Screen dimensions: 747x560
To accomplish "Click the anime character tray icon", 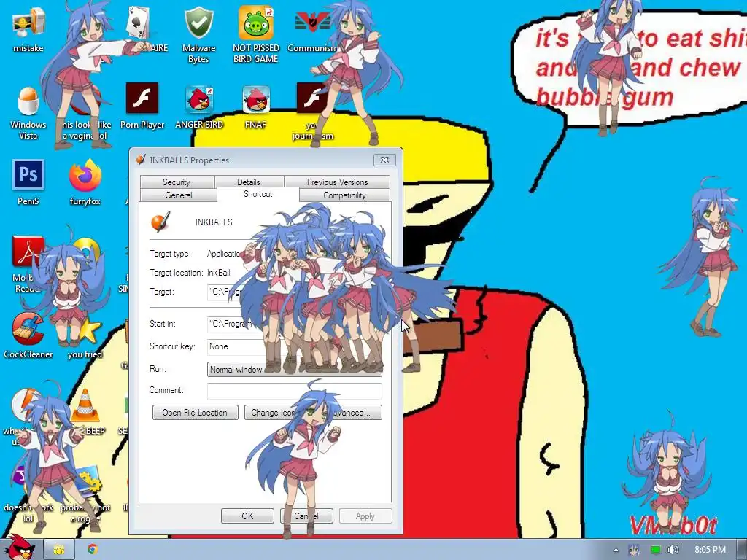I will point(634,550).
